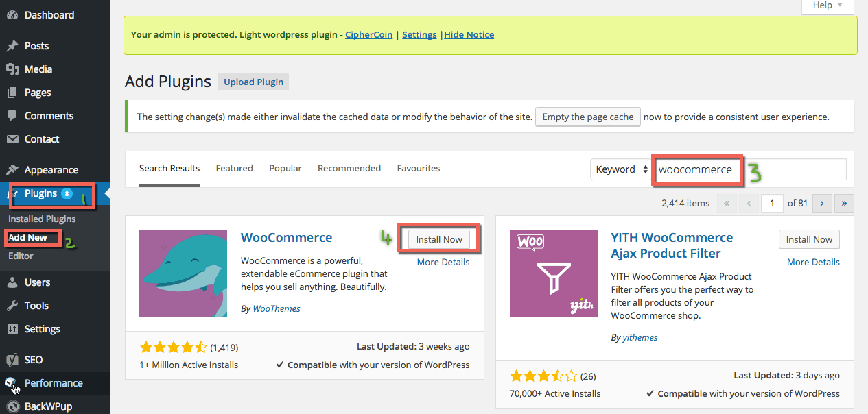This screenshot has width=868, height=414.
Task: Select Add New under Plugins
Action: click(28, 238)
